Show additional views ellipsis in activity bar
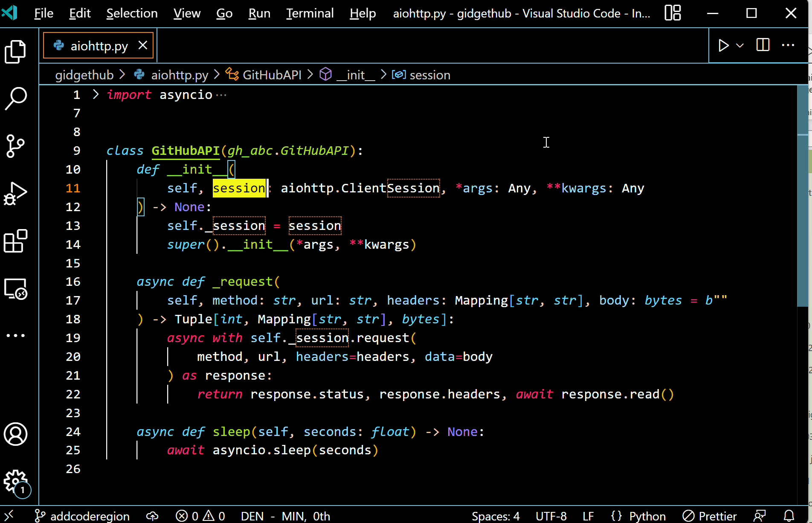Image resolution: width=812 pixels, height=523 pixels. tap(16, 335)
